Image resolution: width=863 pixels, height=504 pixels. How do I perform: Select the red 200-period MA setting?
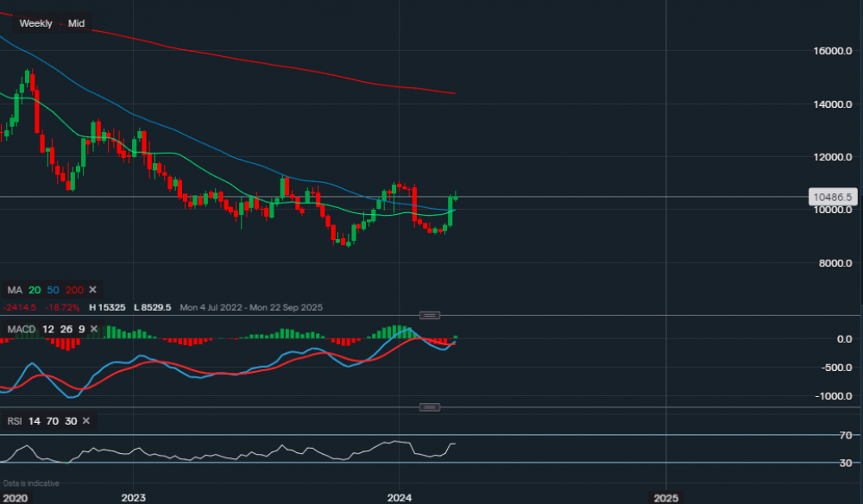click(73, 289)
